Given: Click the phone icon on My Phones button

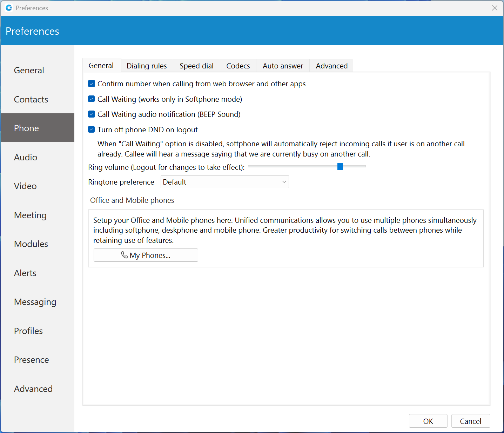Looking at the screenshot, I should [x=125, y=255].
